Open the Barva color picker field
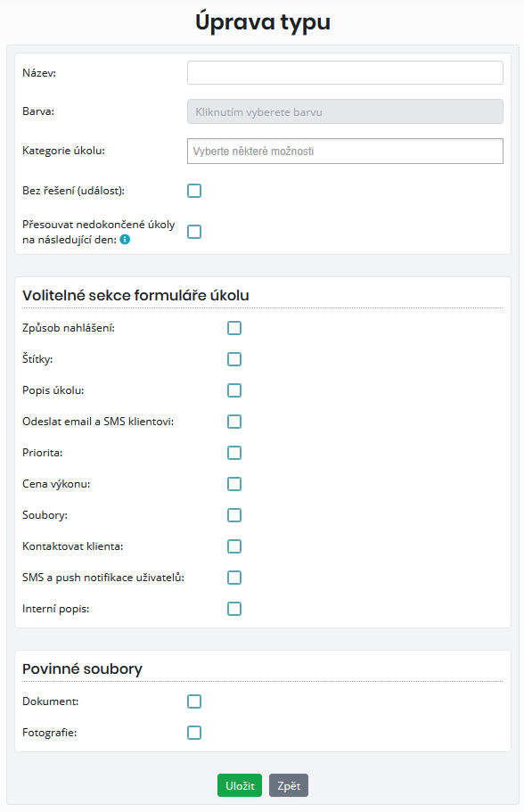Image resolution: width=524 pixels, height=812 pixels. coord(345,111)
